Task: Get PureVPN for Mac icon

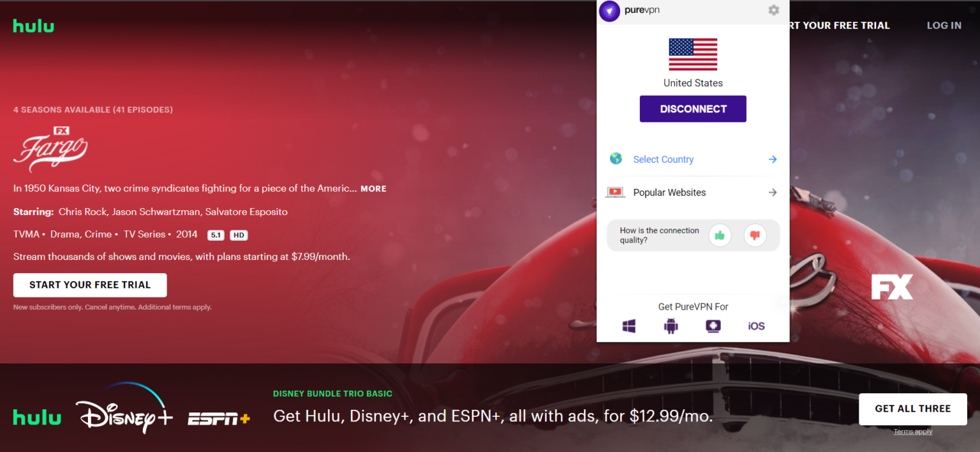Action: [x=713, y=326]
